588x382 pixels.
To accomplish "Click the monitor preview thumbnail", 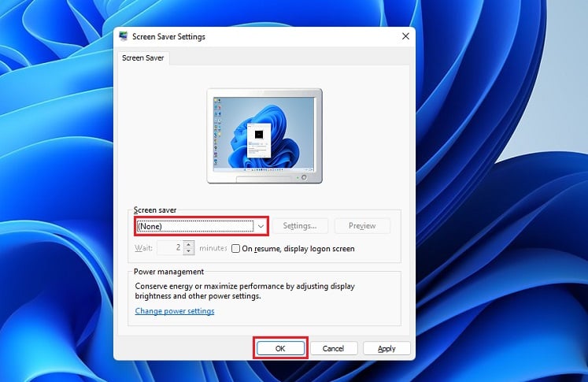I will click(264, 135).
